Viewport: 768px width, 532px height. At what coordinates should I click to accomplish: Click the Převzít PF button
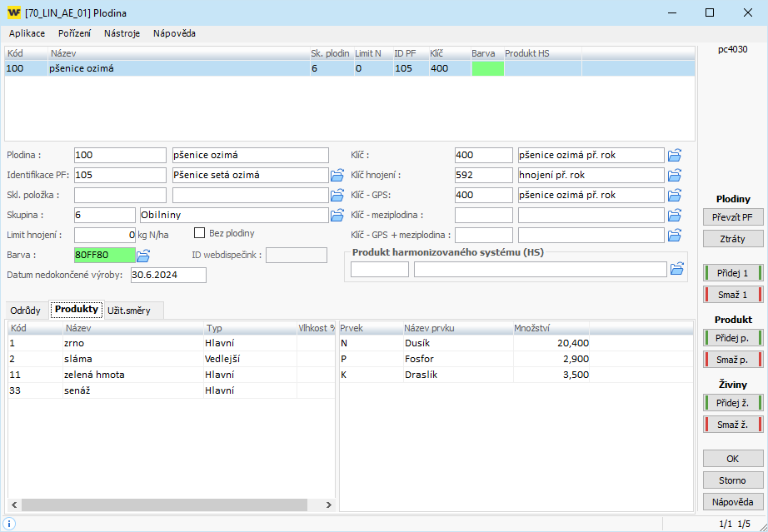tap(733, 217)
